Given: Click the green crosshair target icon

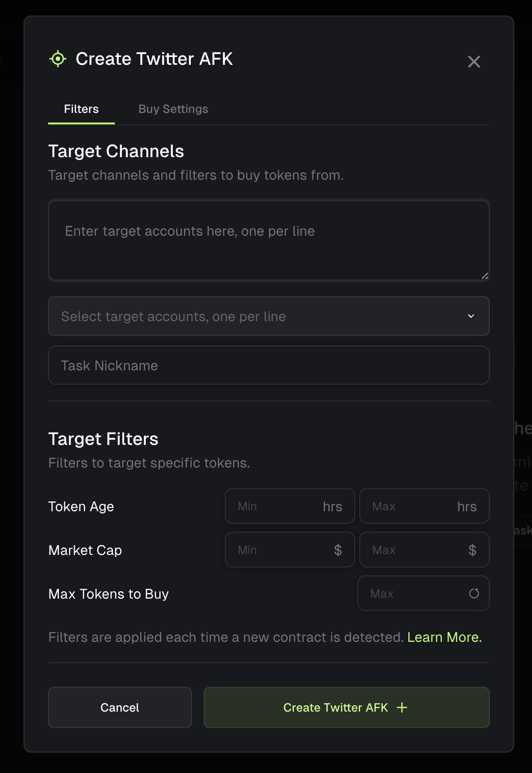Looking at the screenshot, I should coord(58,59).
